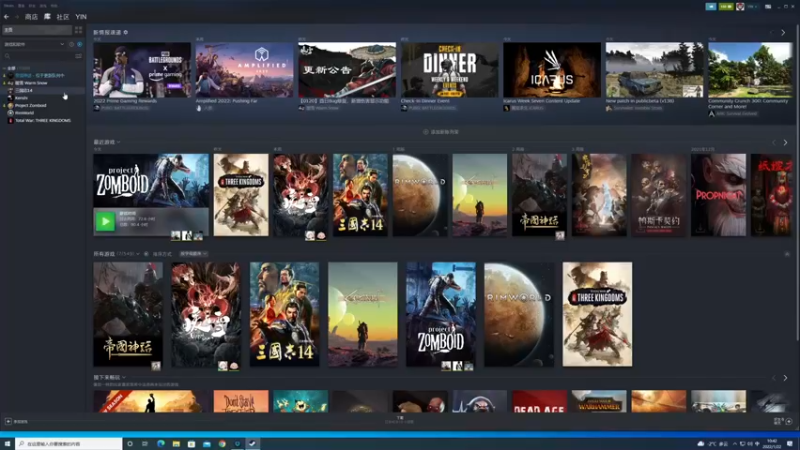Open Amplified 2022 news card

point(244,70)
